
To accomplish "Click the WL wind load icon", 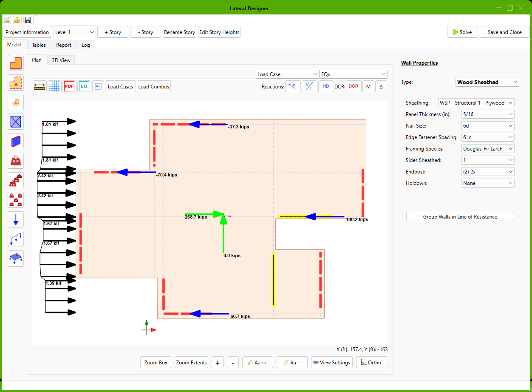I will coord(98,86).
